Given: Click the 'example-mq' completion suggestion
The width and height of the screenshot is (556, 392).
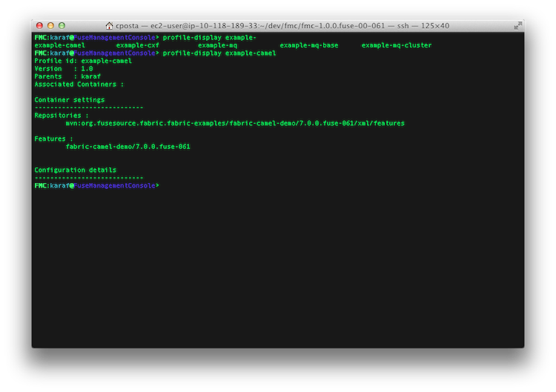Looking at the screenshot, I should tap(217, 45).
